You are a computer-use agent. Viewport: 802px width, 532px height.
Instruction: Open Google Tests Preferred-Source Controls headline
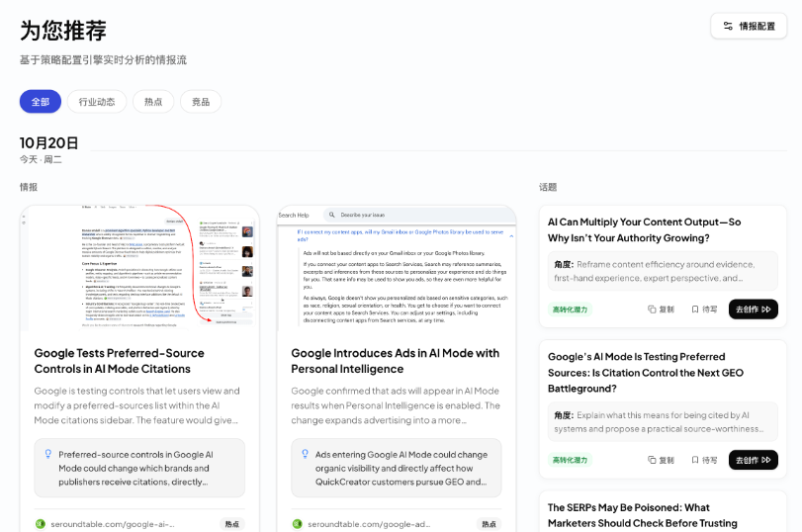point(120,361)
